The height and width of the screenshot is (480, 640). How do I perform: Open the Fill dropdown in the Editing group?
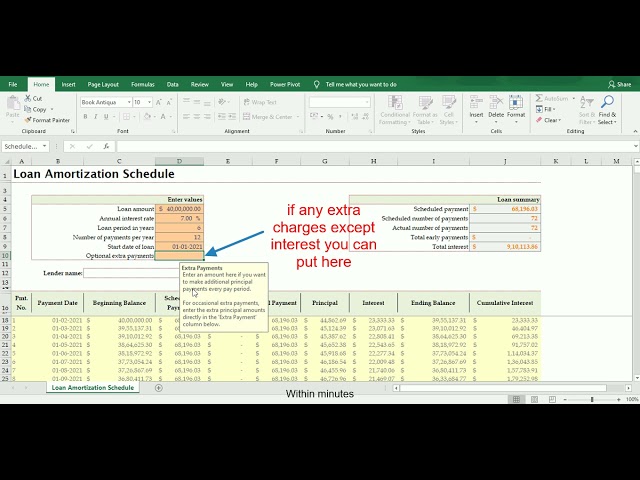[x=546, y=109]
